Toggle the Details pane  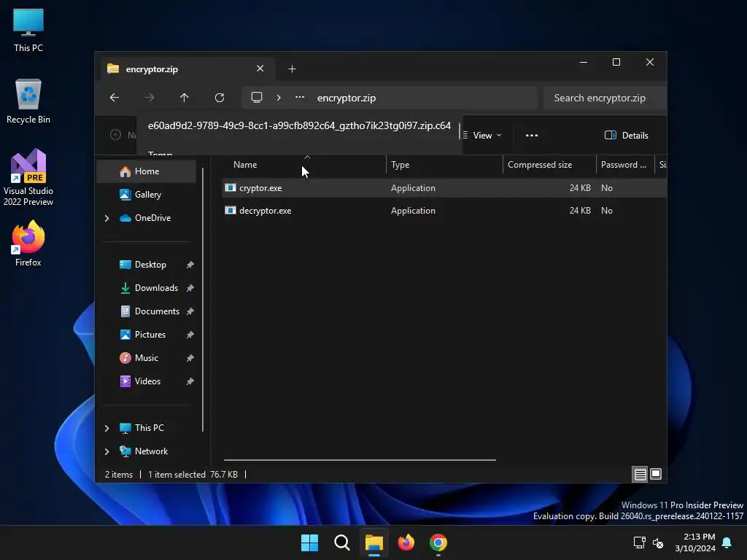(627, 135)
